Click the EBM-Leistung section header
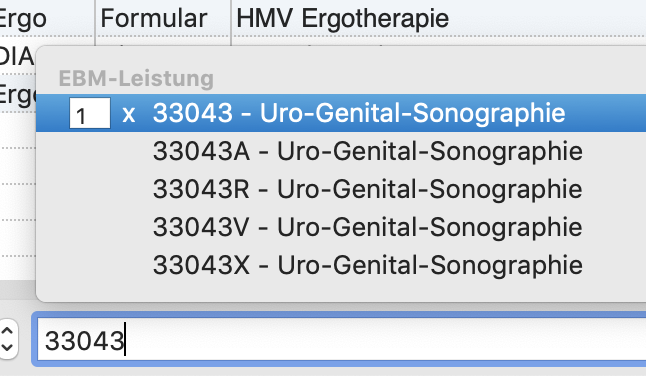 pos(136,78)
